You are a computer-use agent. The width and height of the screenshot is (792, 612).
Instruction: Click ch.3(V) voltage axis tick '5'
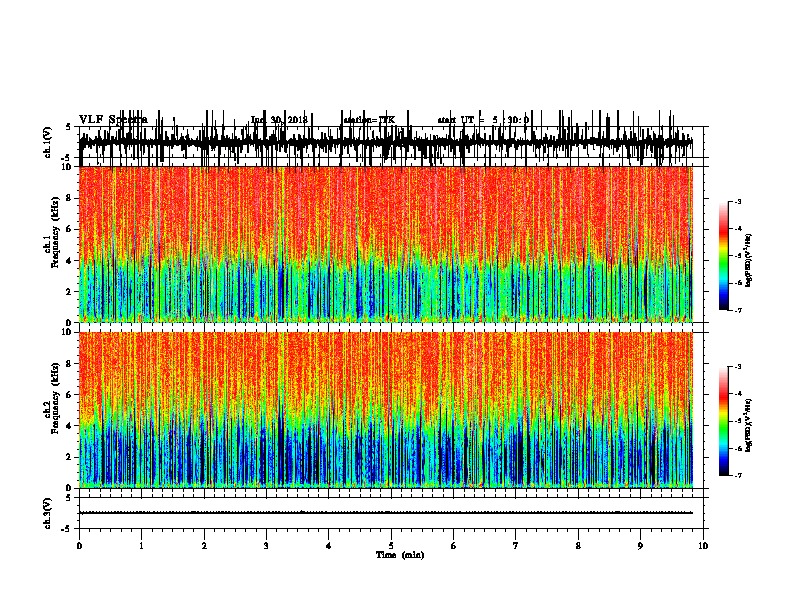(68, 498)
